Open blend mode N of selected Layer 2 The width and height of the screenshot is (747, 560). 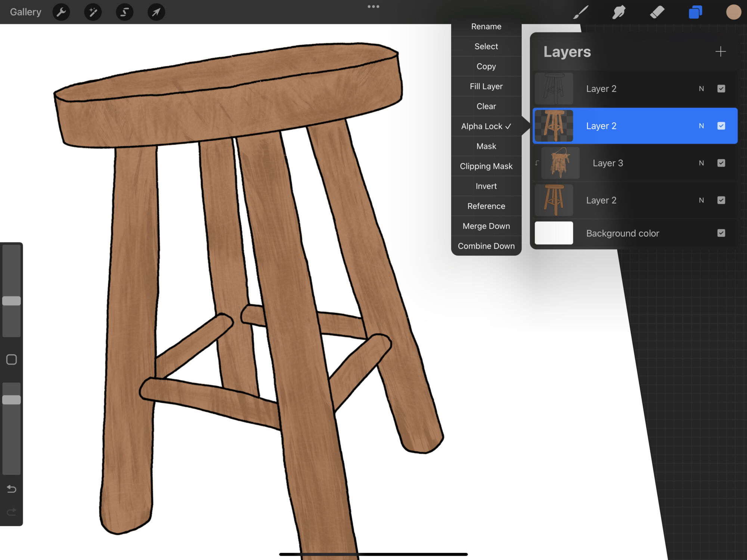click(701, 126)
